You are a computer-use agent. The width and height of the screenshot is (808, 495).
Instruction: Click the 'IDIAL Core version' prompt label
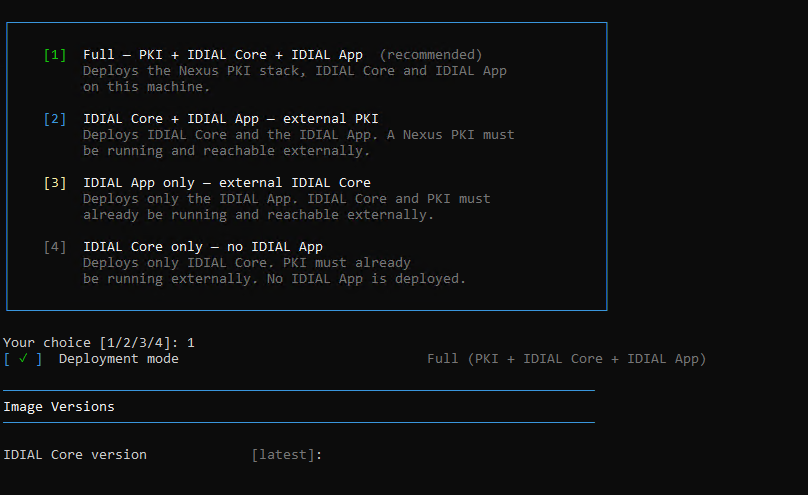[x=75, y=454]
